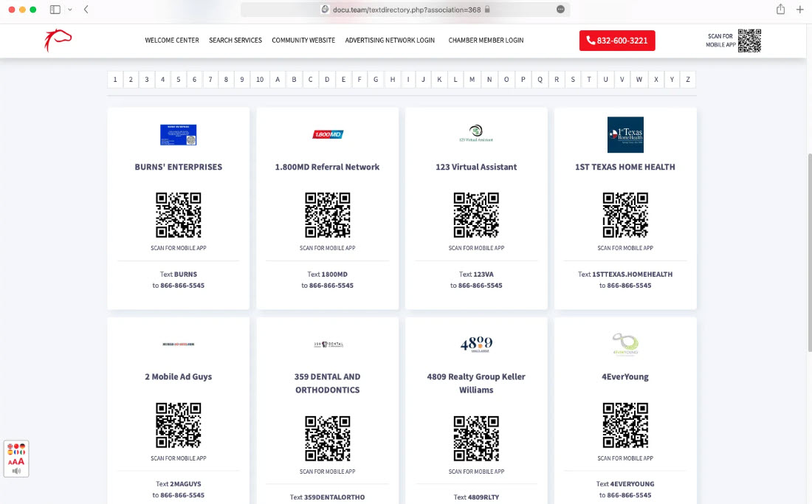Call the 832-600-3221 number button

(617, 41)
